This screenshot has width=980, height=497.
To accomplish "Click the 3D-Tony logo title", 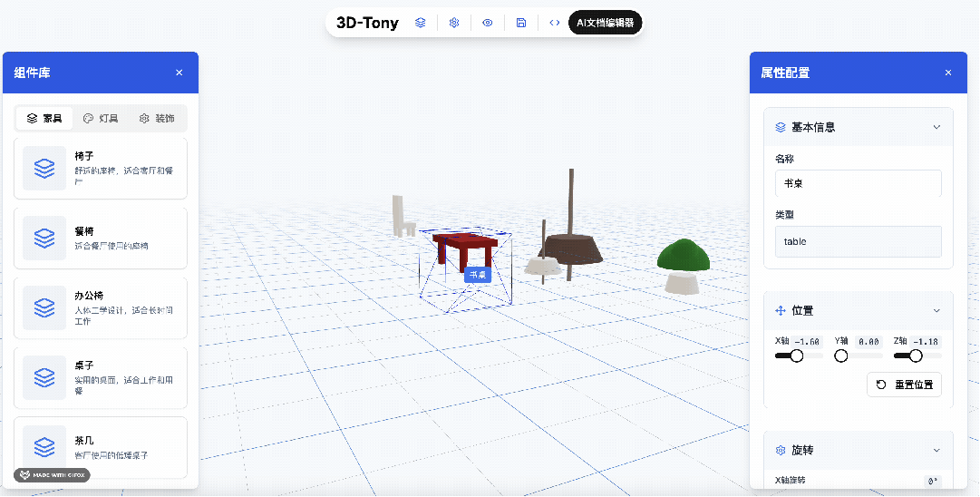I will 367,24.
